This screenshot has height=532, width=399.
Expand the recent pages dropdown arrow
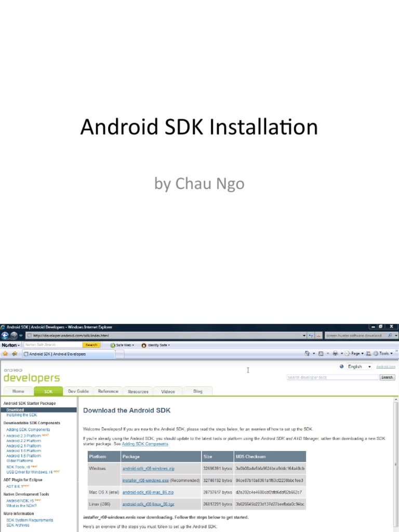pyautogui.click(x=21, y=336)
